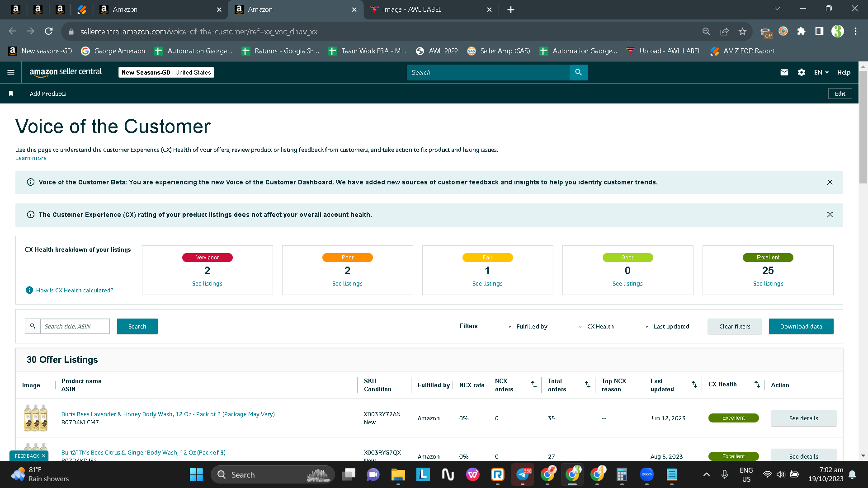
Task: Open the AWL 2022 bookmark
Action: pos(437,51)
